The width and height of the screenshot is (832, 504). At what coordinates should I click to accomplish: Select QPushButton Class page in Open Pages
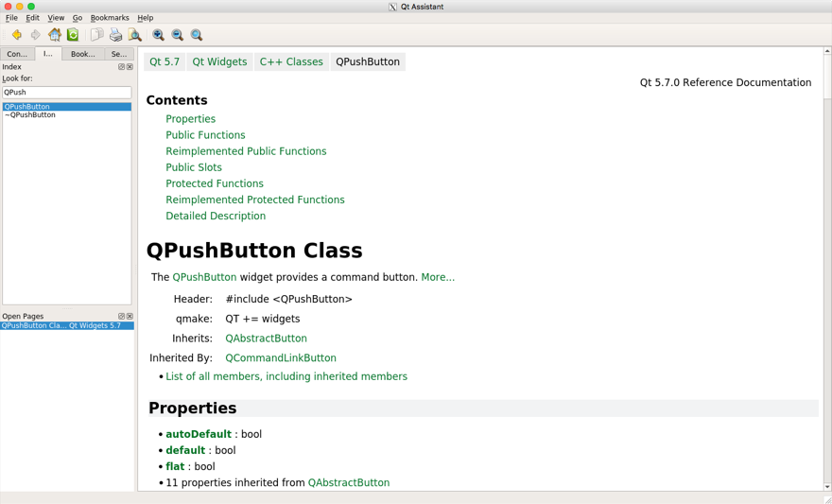(x=67, y=325)
